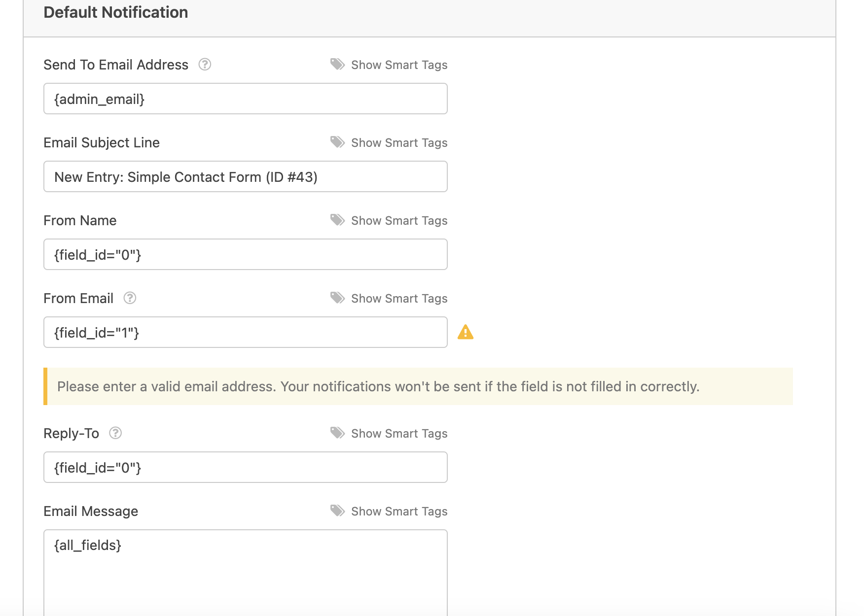Click the Default Notification heading
The image size is (864, 616).
click(x=116, y=12)
